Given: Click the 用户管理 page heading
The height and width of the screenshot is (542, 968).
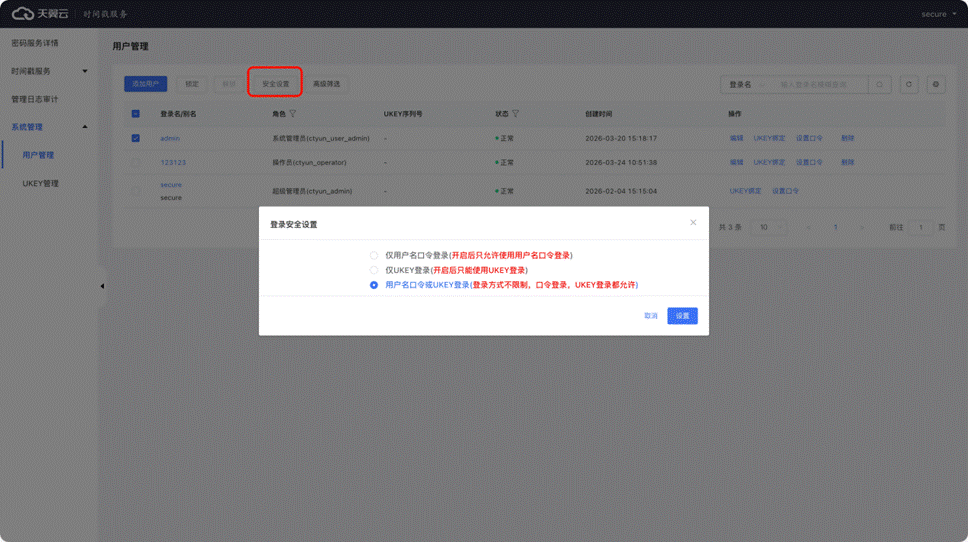Looking at the screenshot, I should [130, 46].
